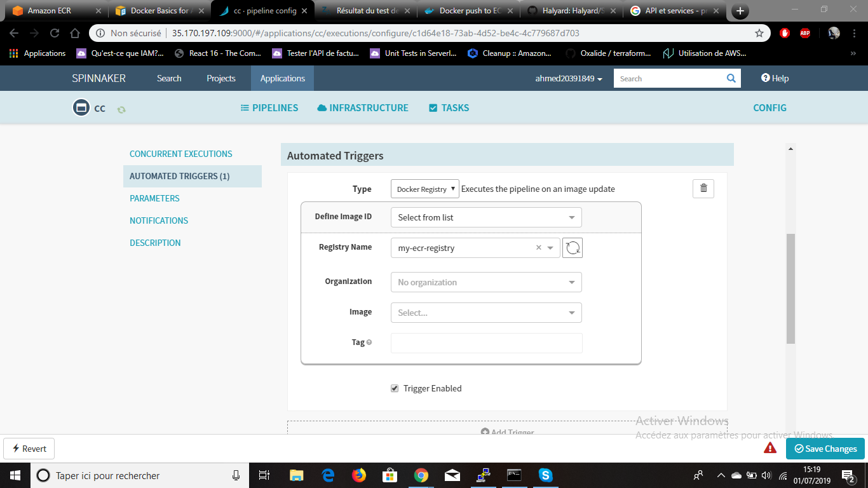This screenshot has height=488, width=868.
Task: Open a new browser tab with the plus
Action: point(740,11)
